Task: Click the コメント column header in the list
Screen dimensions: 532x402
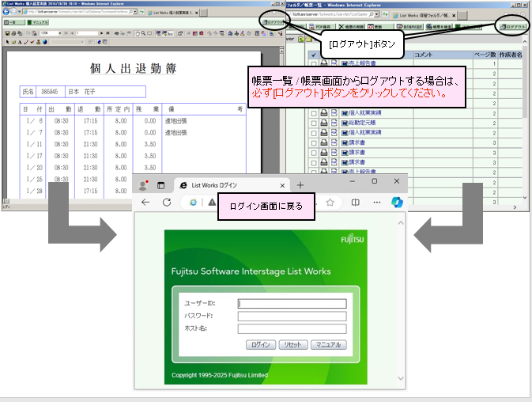Action: coord(443,55)
